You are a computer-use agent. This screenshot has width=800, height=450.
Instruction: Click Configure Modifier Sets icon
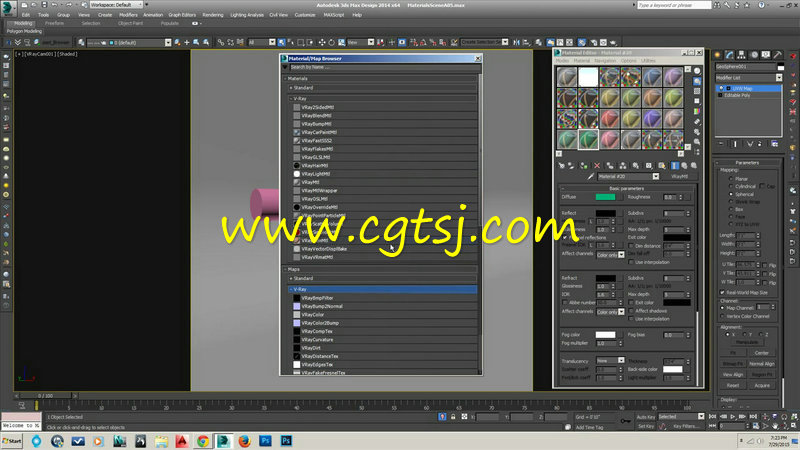point(774,144)
